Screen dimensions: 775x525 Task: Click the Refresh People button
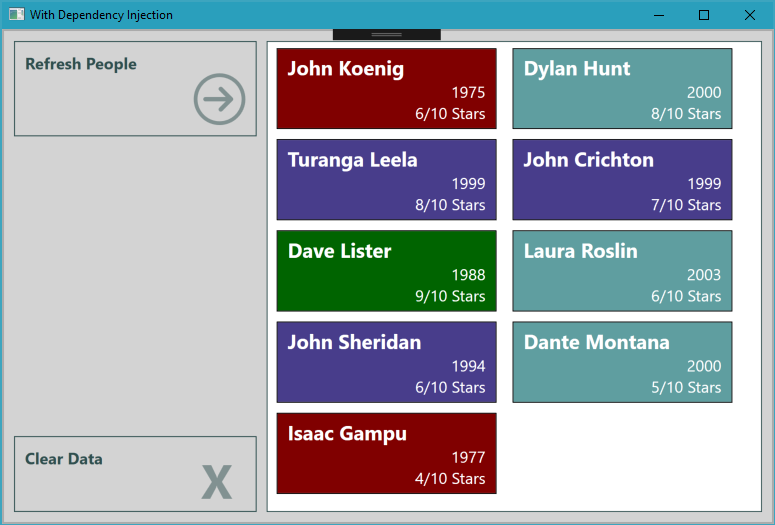(x=135, y=88)
